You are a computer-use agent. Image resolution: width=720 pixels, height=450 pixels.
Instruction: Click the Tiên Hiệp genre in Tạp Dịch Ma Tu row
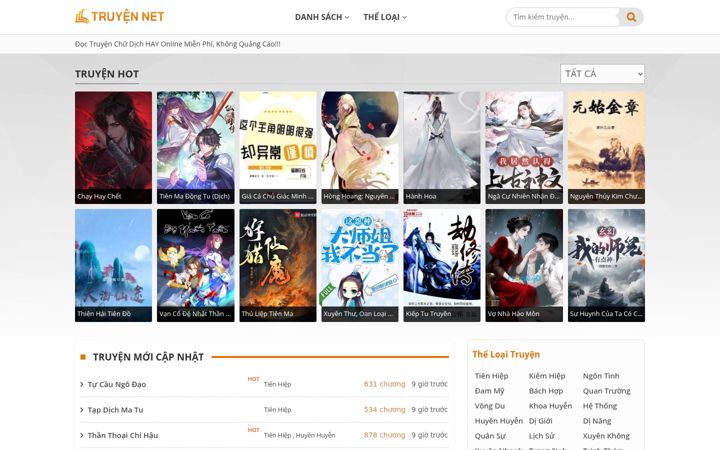(277, 410)
